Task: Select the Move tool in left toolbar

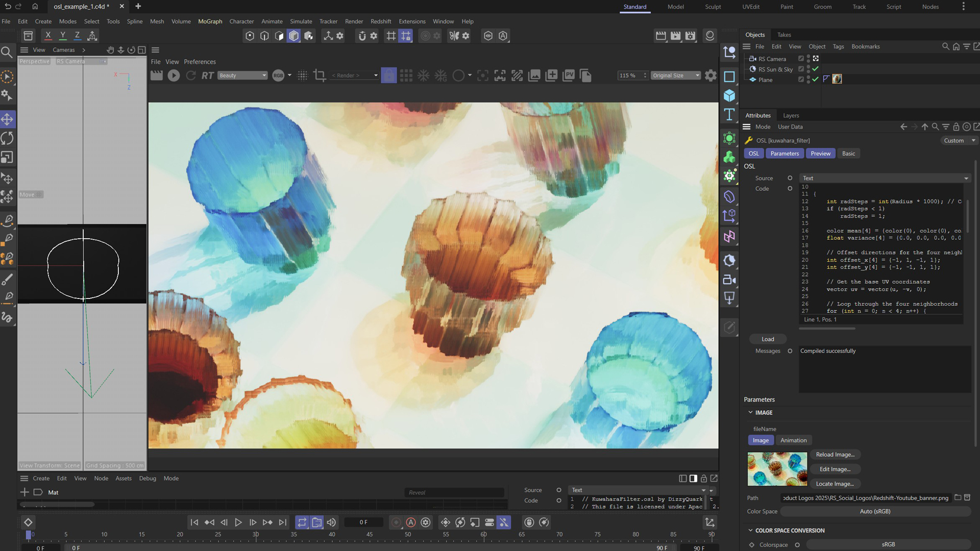Action: [7, 119]
